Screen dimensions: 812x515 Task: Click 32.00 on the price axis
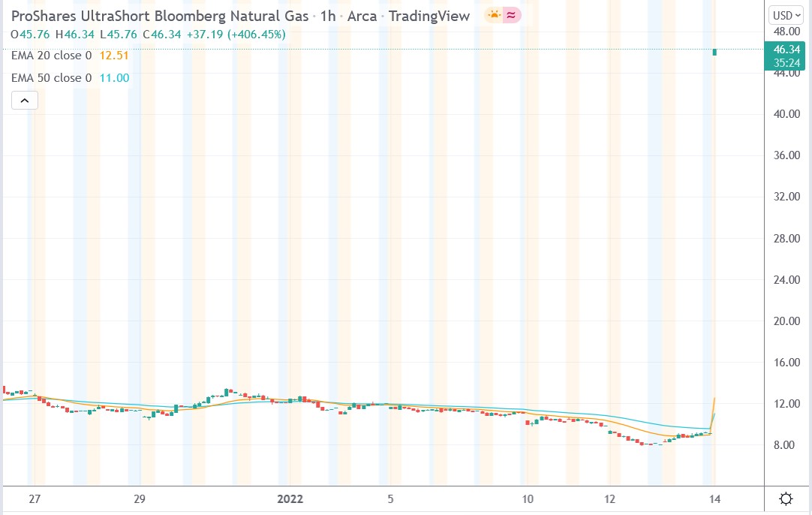(x=786, y=197)
